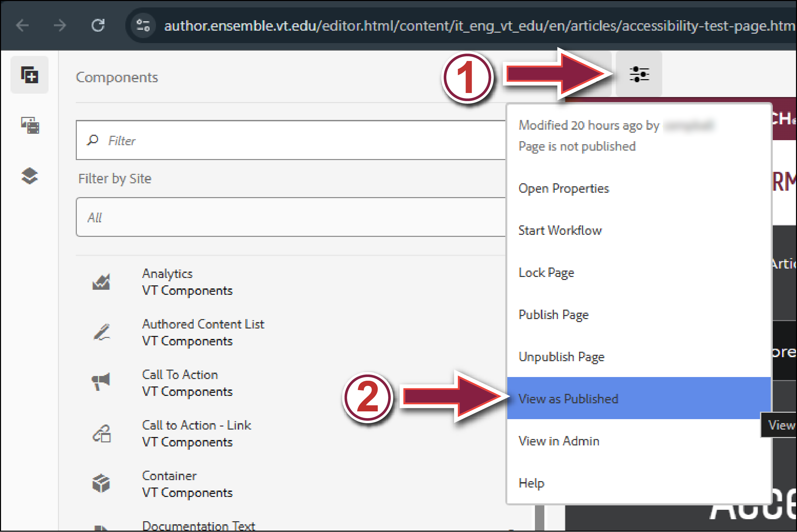The image size is (797, 532).
Task: Open the Components side panel icon
Action: [30, 75]
